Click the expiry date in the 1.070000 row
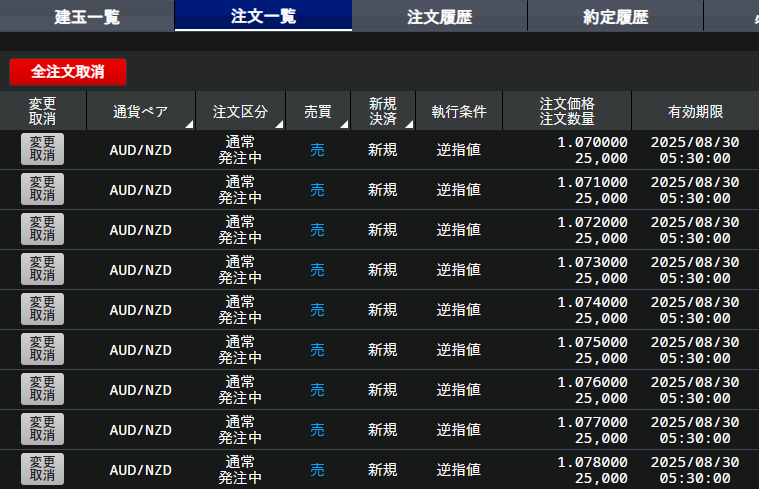This screenshot has width=759, height=489. pos(695,150)
